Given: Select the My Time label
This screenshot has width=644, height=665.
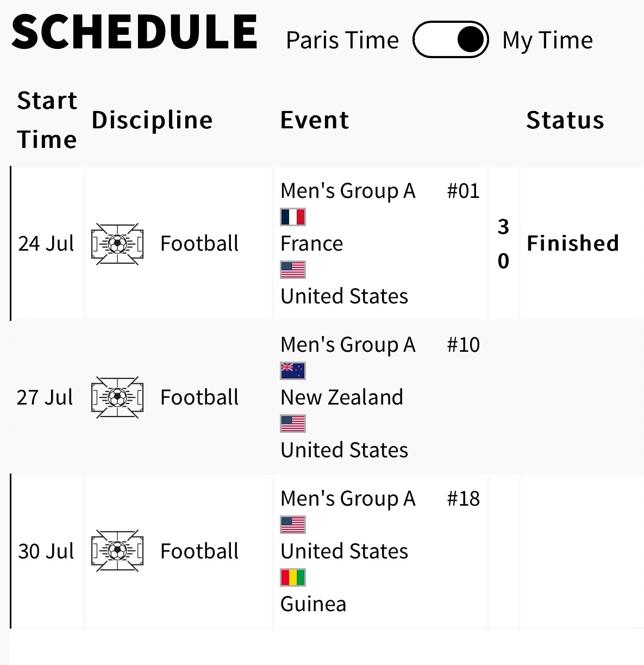Looking at the screenshot, I should click(547, 40).
